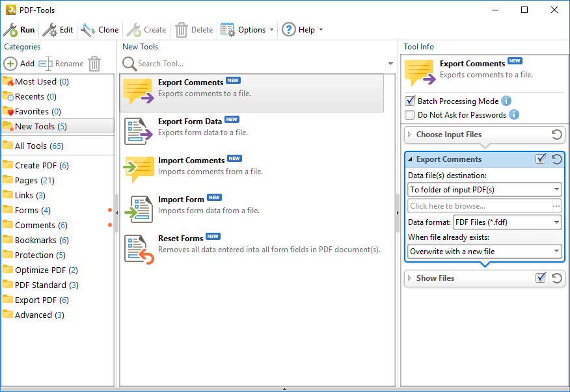Toggle the Show Files step checkbox

pos(541,278)
